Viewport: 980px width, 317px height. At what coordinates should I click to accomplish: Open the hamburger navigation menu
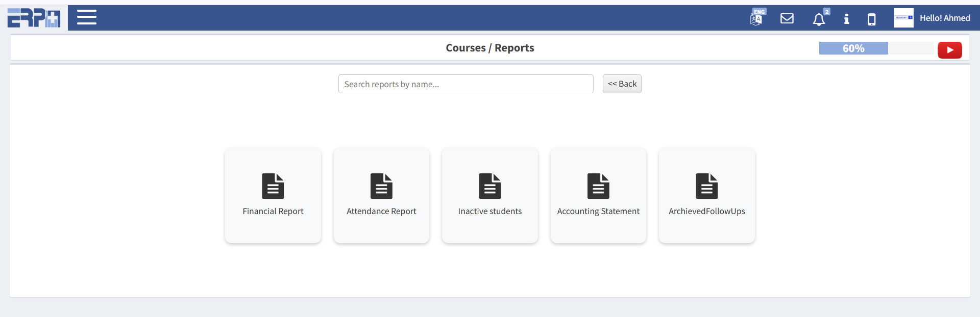click(87, 17)
